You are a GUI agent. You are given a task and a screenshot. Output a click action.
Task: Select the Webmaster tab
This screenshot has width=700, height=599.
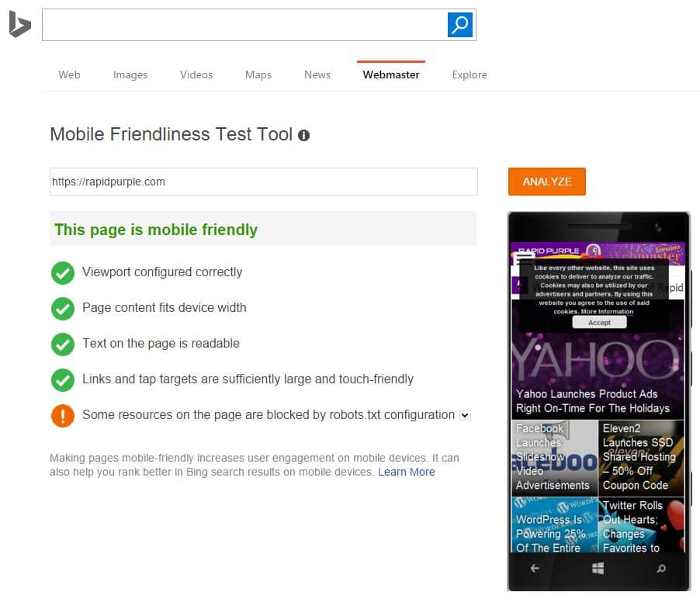pyautogui.click(x=391, y=74)
